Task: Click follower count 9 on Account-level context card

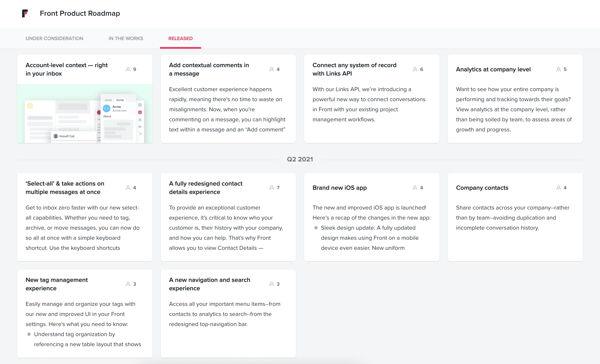Action: click(135, 69)
